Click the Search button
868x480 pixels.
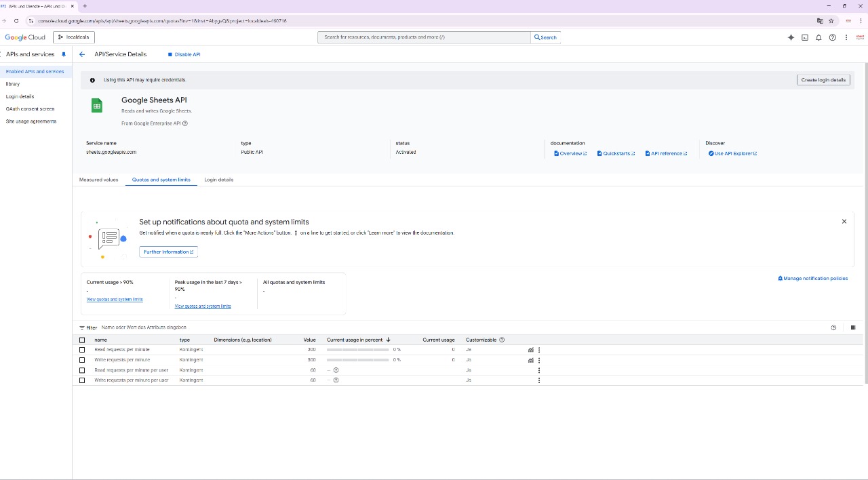coord(546,37)
